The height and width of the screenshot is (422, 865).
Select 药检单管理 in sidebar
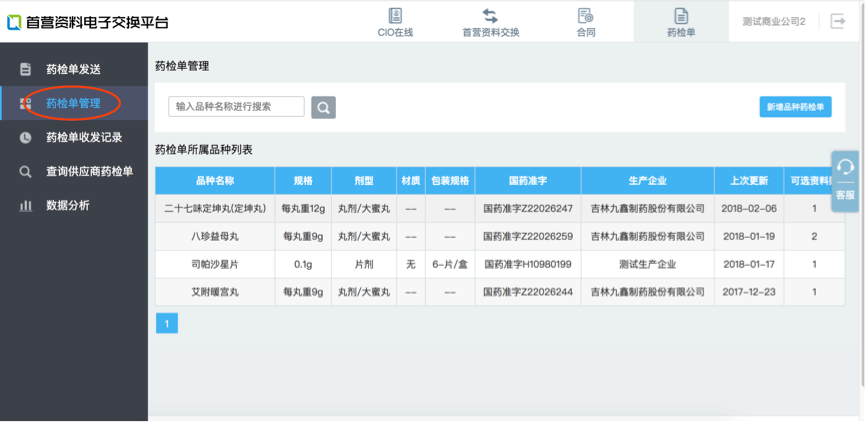coord(73,103)
